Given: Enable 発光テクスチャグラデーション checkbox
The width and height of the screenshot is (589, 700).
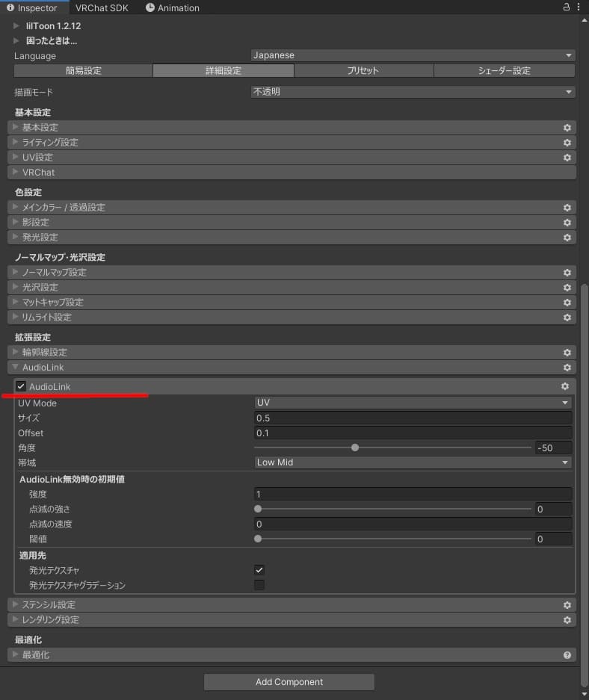Looking at the screenshot, I should pyautogui.click(x=259, y=585).
